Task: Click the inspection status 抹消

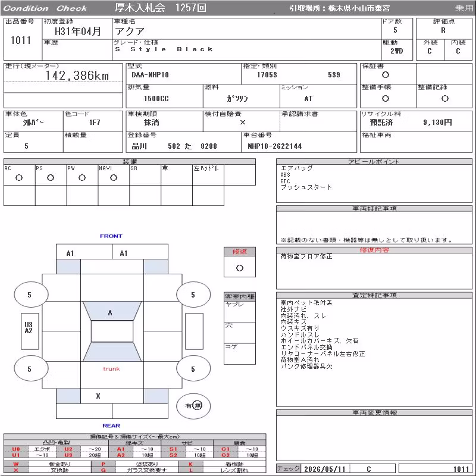Action: pyautogui.click(x=152, y=123)
